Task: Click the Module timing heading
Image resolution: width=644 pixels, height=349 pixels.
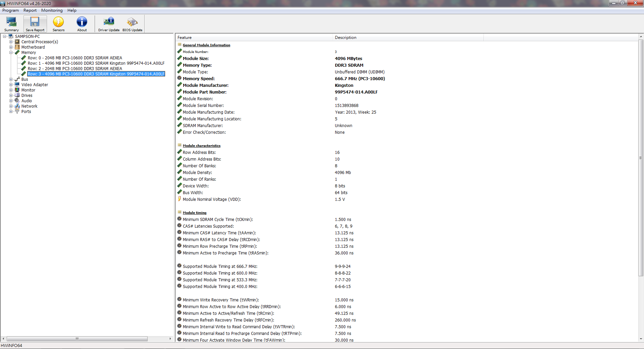Action: click(195, 213)
